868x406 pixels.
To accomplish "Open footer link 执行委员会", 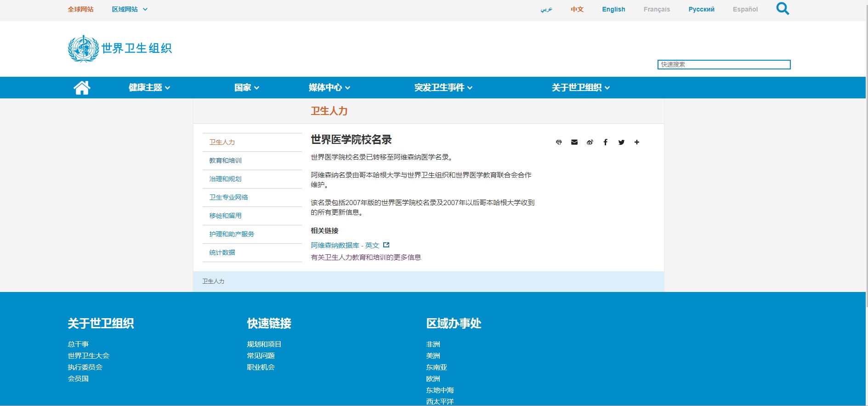I will click(85, 367).
